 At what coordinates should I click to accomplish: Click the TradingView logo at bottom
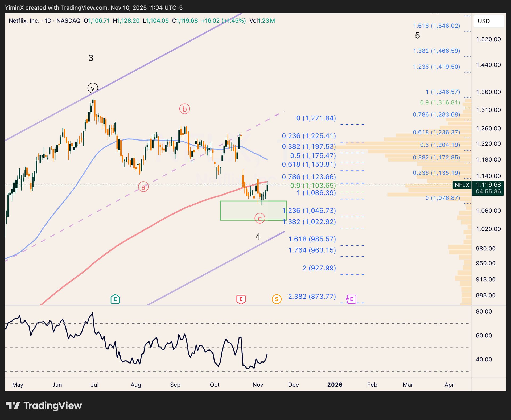pyautogui.click(x=44, y=405)
